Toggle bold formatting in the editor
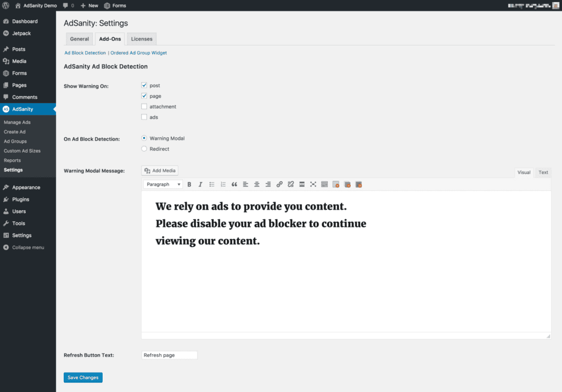The height and width of the screenshot is (392, 562). click(x=189, y=184)
